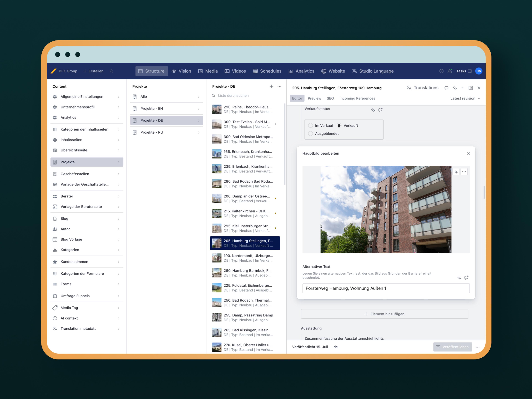The image size is (532, 399).
Task: Click the crop icon on the Hauptbild image
Action: [x=456, y=172]
